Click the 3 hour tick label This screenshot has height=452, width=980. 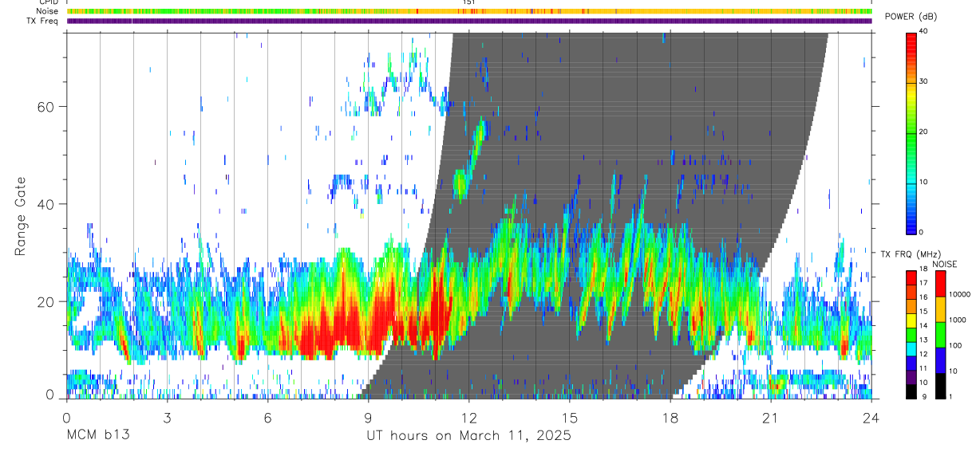[166, 417]
